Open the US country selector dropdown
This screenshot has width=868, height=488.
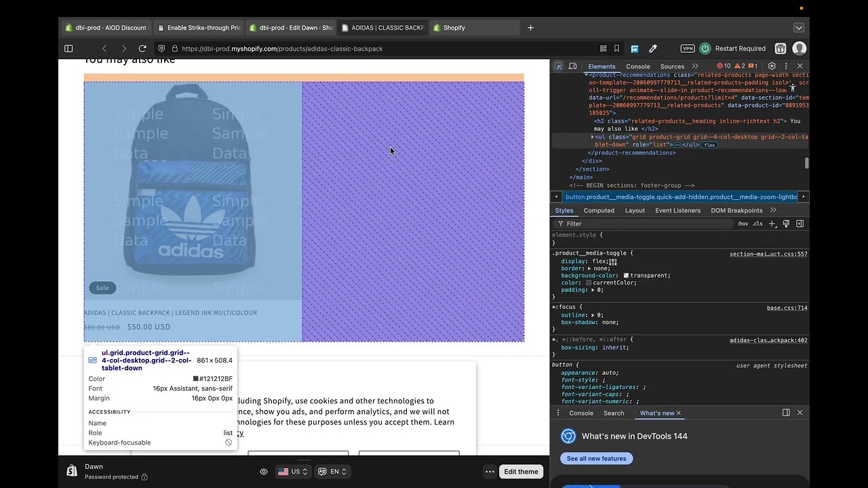tap(293, 472)
